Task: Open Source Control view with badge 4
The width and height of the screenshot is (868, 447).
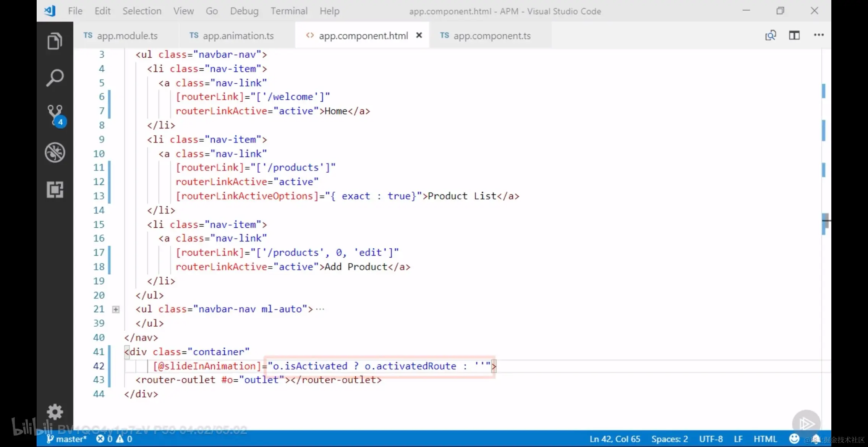Action: coord(56,116)
